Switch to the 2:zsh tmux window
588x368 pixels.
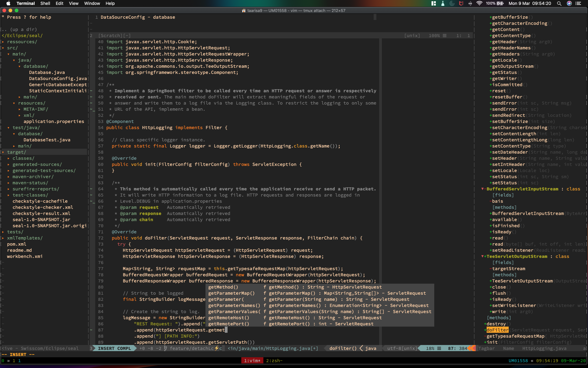(274, 361)
